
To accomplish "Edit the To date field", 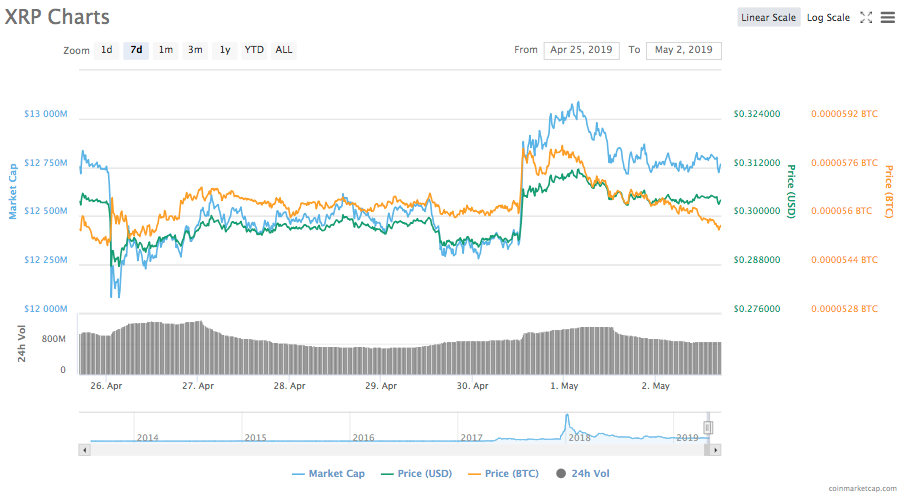I will click(x=684, y=50).
